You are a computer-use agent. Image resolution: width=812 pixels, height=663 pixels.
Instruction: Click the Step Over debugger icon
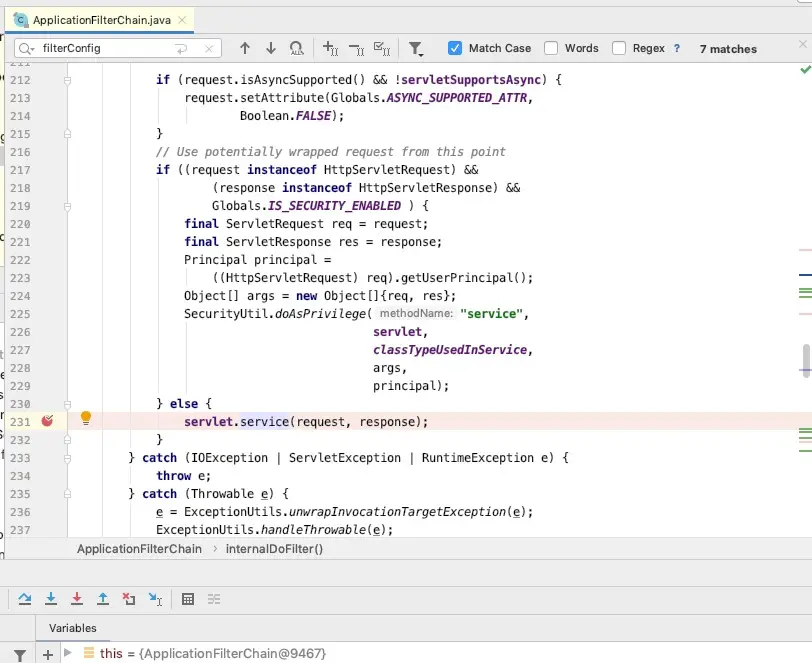(x=24, y=599)
